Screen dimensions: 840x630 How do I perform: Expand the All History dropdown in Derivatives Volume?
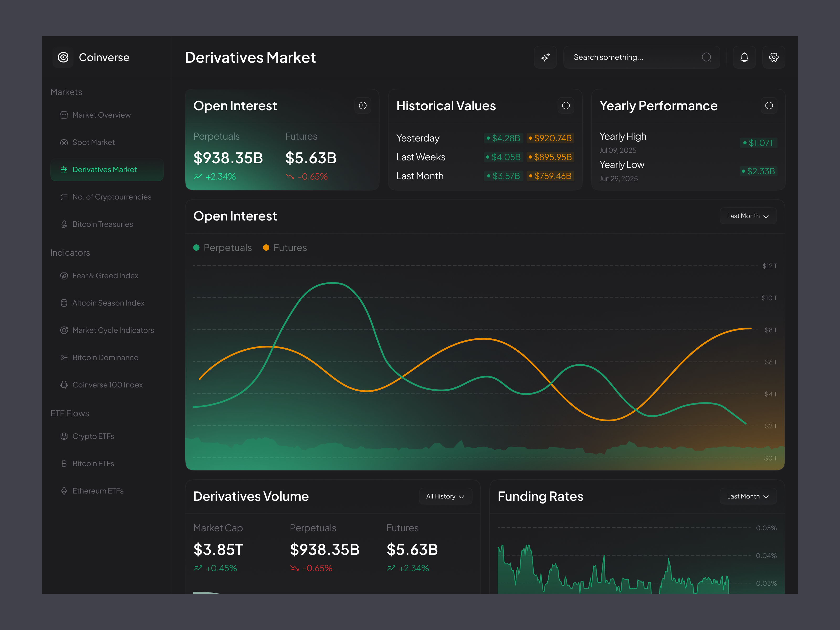click(x=445, y=496)
